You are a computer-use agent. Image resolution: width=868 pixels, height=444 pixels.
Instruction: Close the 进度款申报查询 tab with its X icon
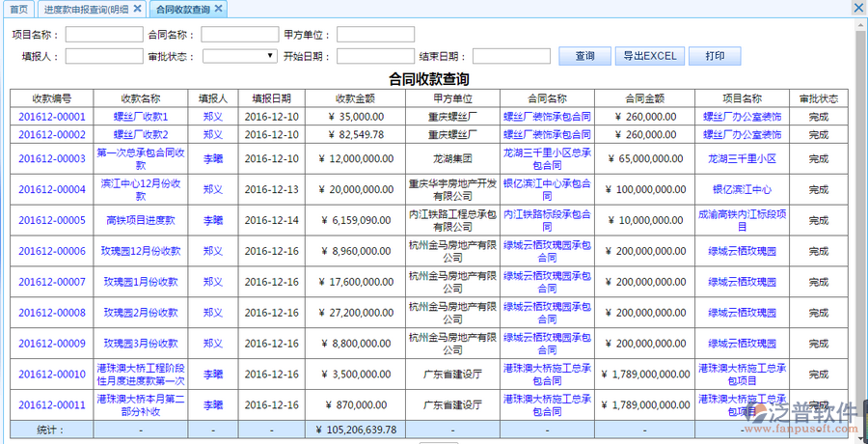click(x=137, y=9)
